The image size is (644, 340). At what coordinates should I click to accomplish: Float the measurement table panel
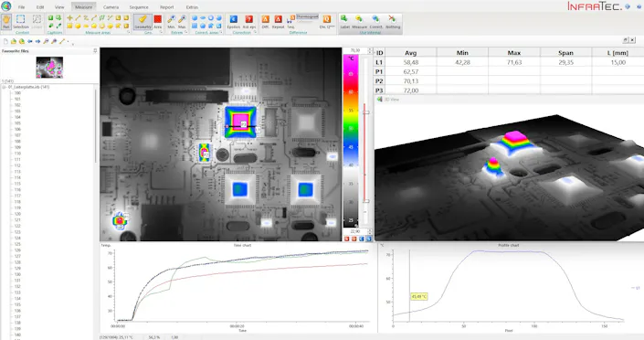coord(626,40)
